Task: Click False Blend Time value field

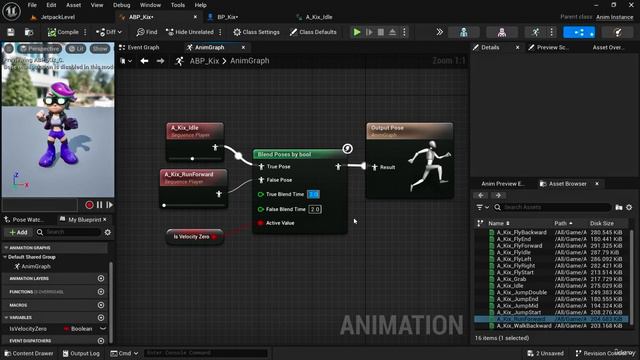Action: click(x=315, y=209)
